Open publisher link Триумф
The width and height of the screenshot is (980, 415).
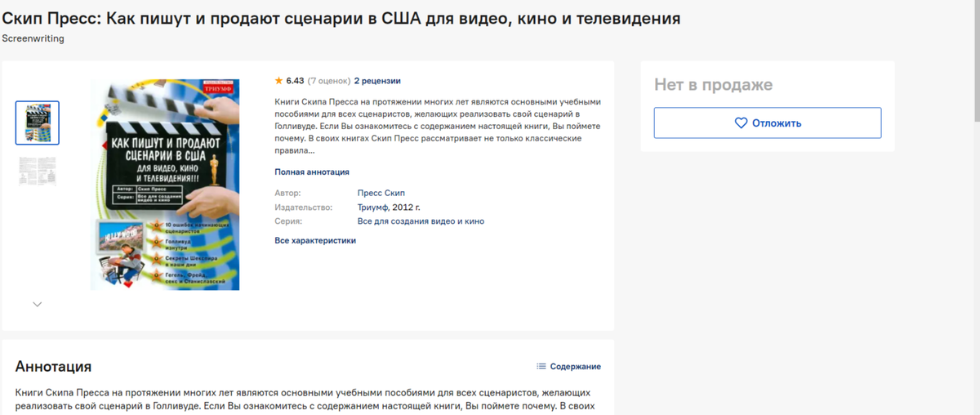coord(372,207)
